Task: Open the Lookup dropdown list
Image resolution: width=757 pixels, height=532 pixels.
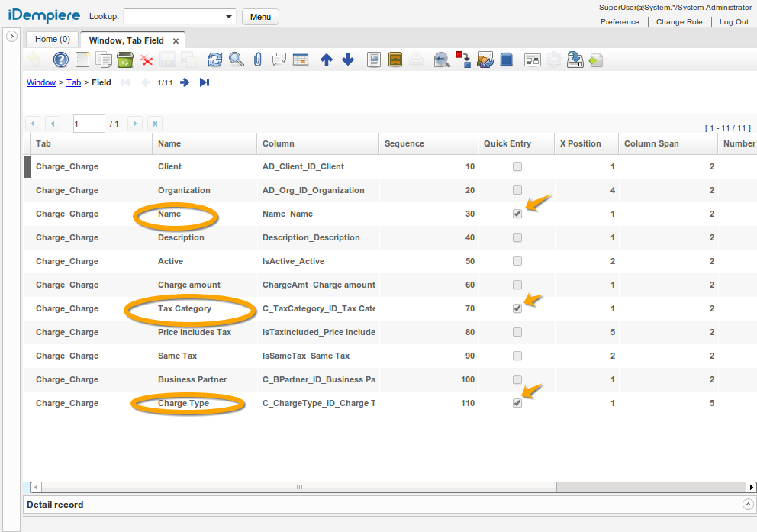Action: (x=229, y=17)
